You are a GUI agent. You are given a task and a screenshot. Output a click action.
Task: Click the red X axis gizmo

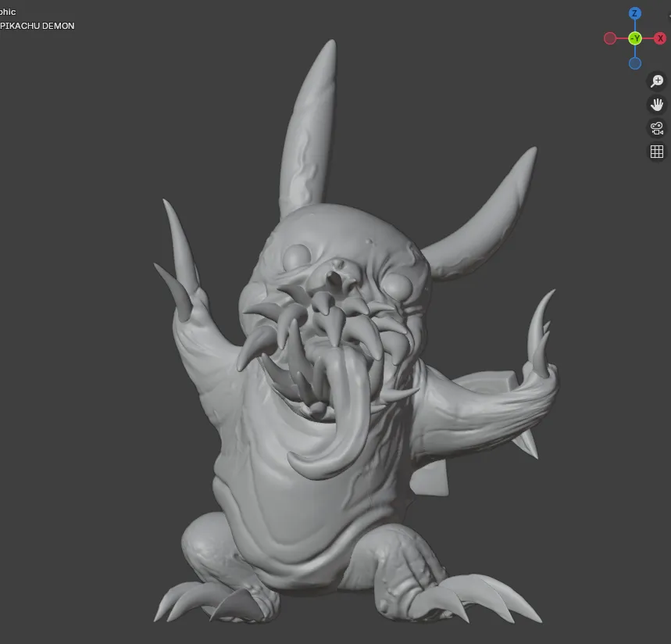point(660,38)
